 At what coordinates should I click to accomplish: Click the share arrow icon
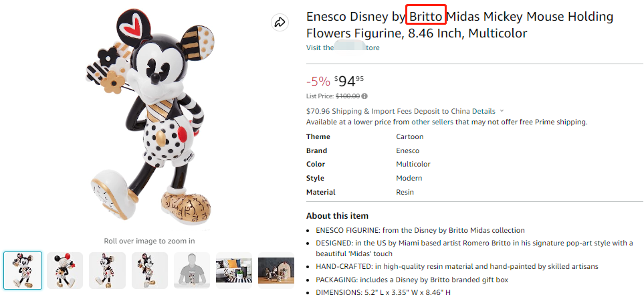click(280, 23)
